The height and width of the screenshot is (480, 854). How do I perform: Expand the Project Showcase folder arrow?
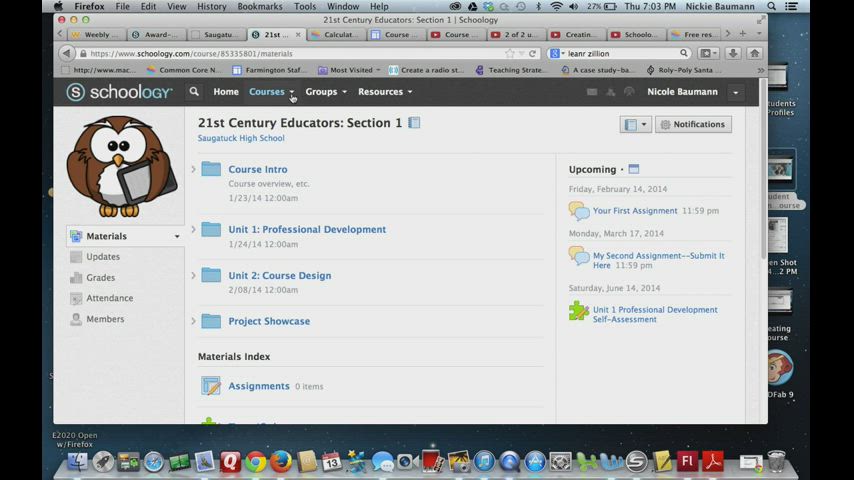pyautogui.click(x=193, y=321)
